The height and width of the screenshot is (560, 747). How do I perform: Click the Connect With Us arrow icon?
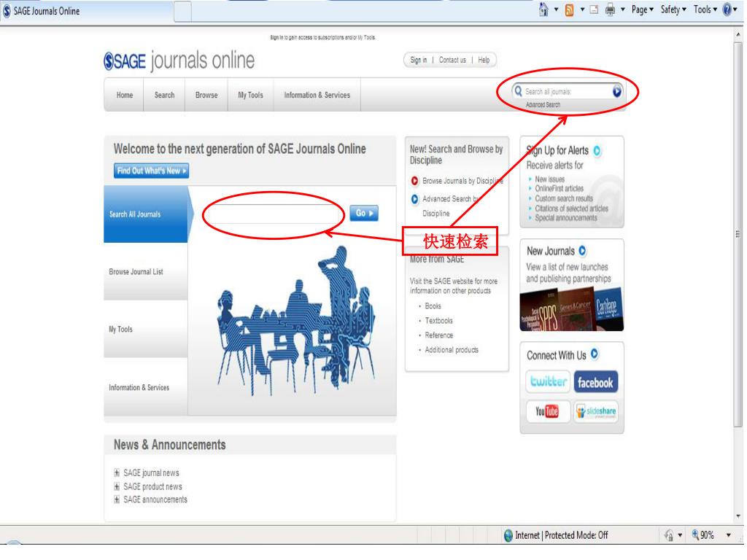coord(595,354)
